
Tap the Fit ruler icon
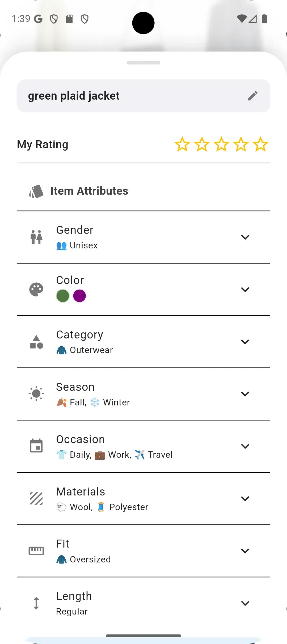(36, 551)
